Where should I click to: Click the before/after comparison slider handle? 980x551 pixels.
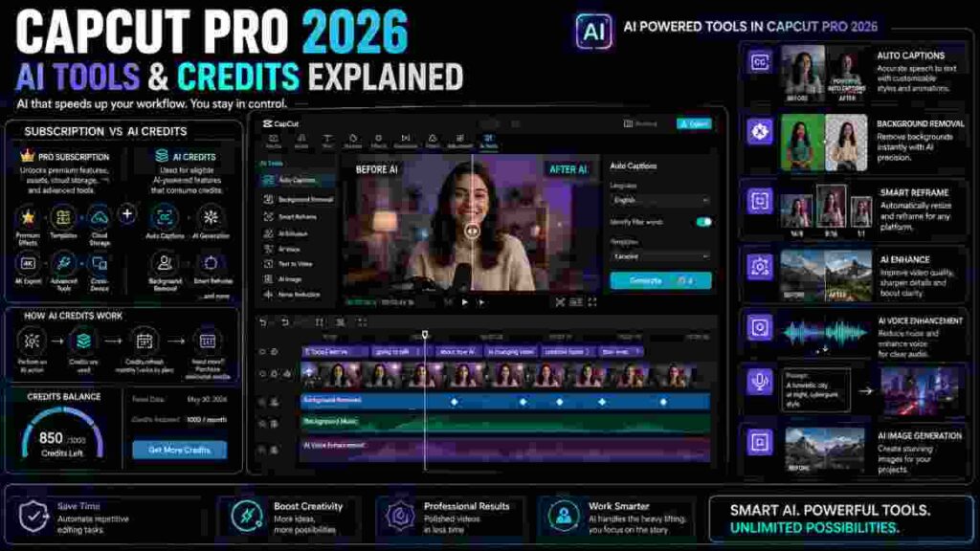point(473,231)
